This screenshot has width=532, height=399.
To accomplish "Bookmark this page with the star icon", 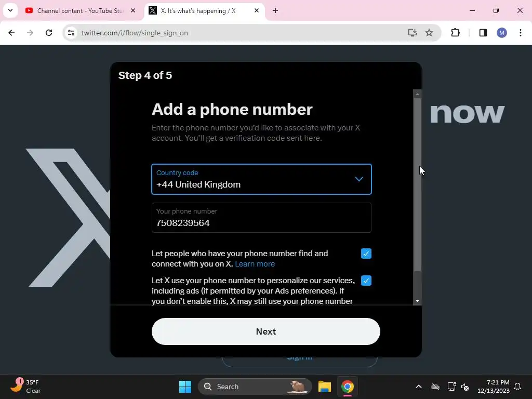I will [x=429, y=33].
